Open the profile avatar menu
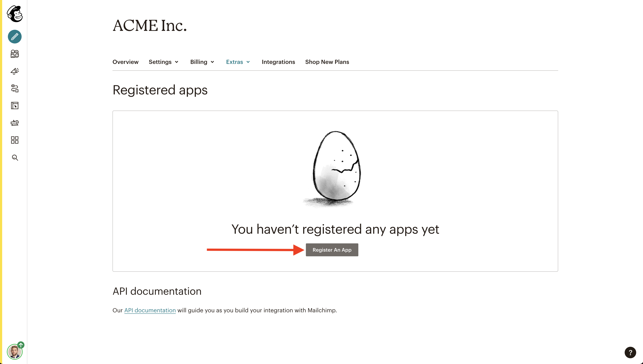The height and width of the screenshot is (364, 643). (14, 352)
